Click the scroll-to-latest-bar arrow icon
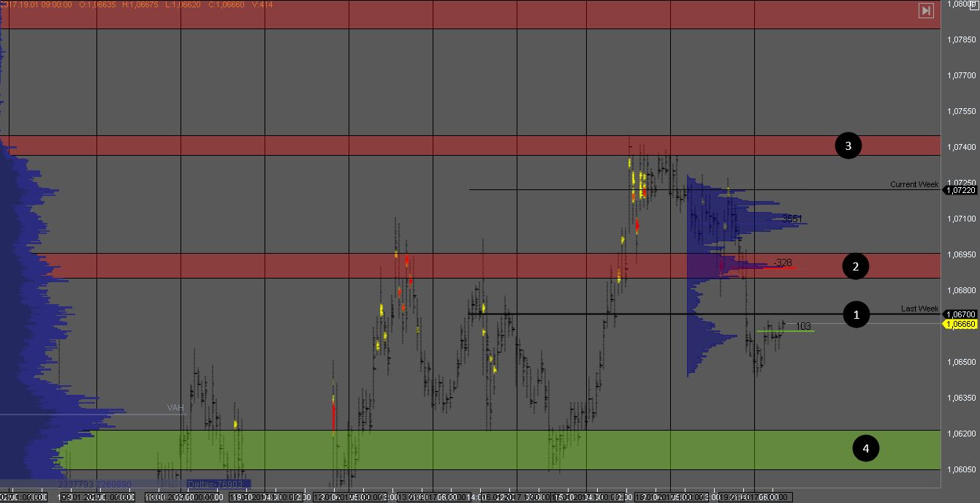The image size is (980, 503). coord(926,10)
